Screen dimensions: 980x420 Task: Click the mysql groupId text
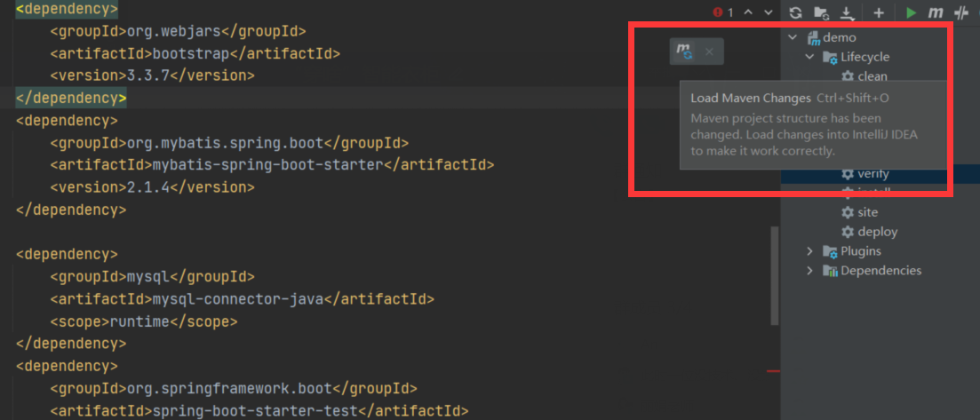(148, 277)
